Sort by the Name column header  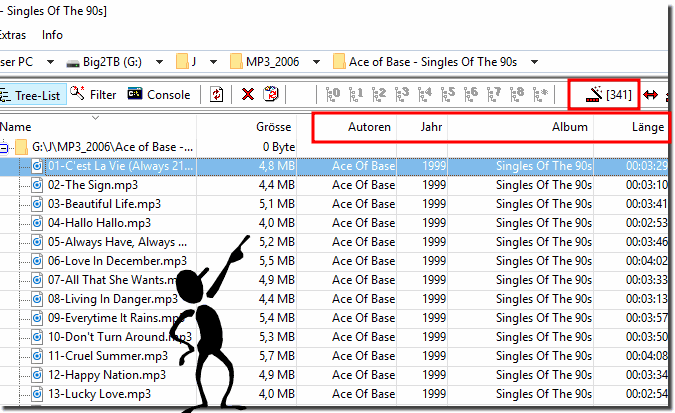(98, 127)
